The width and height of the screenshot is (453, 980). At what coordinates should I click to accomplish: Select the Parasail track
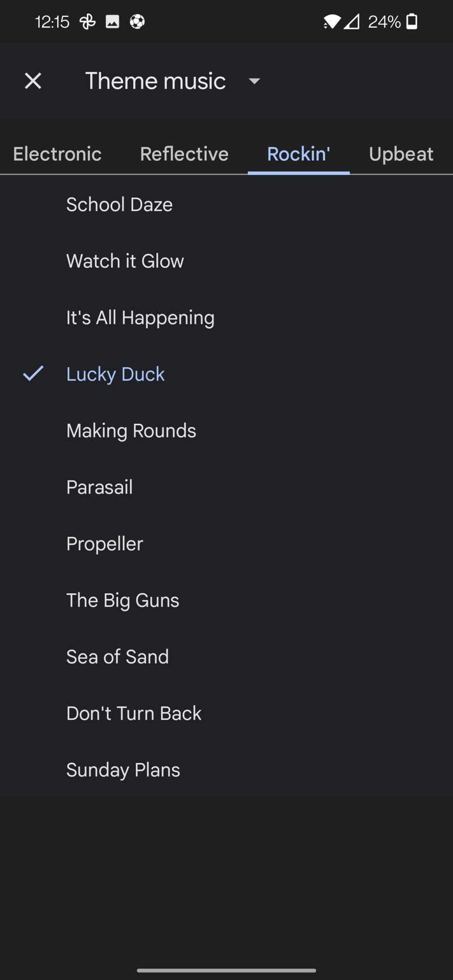click(x=100, y=487)
